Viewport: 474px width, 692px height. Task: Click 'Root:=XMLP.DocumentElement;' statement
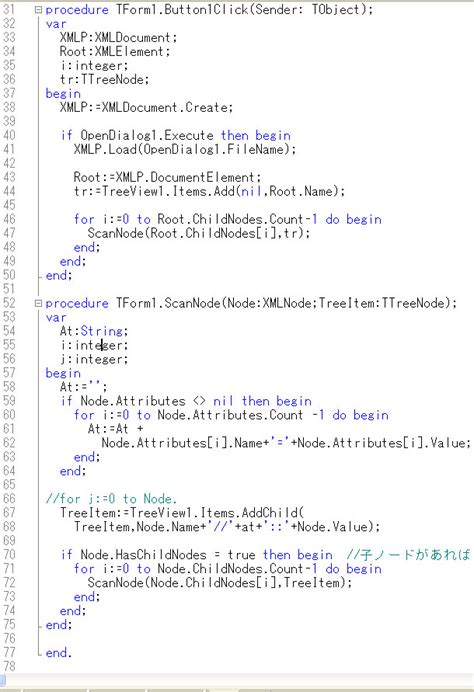pyautogui.click(x=167, y=177)
